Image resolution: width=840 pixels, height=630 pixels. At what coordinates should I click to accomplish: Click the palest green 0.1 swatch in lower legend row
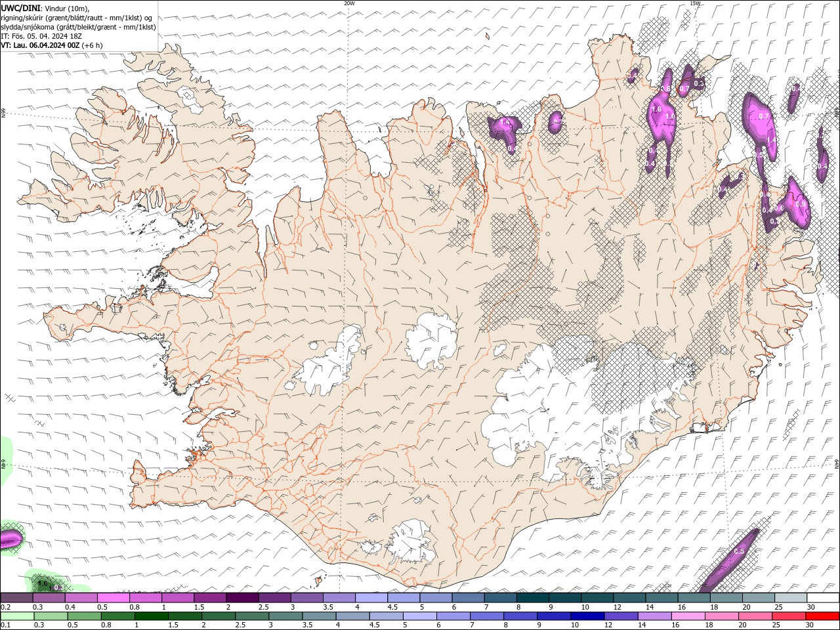(x=17, y=616)
